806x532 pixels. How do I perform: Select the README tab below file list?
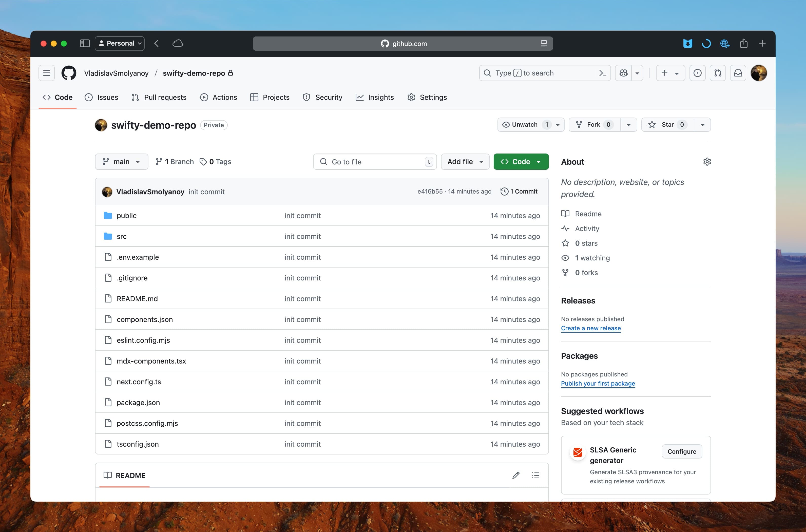pyautogui.click(x=124, y=475)
